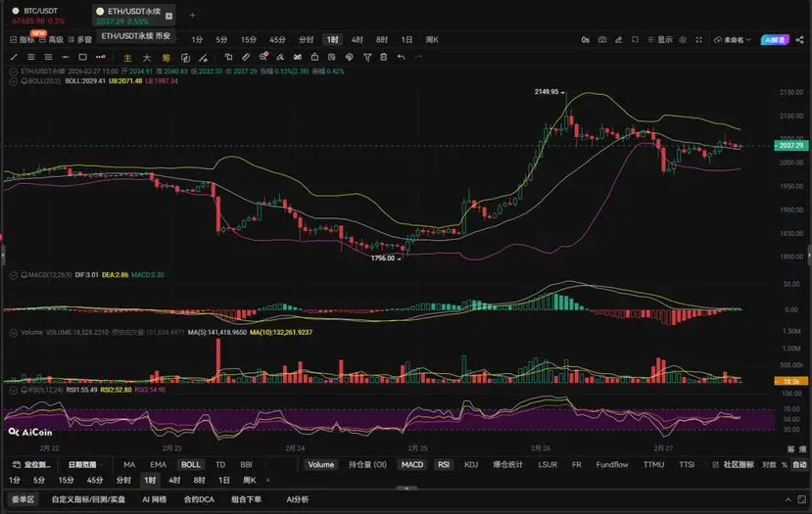The height and width of the screenshot is (514, 812).
Task: Click the 大 icon in toolbar
Action: coord(147,58)
